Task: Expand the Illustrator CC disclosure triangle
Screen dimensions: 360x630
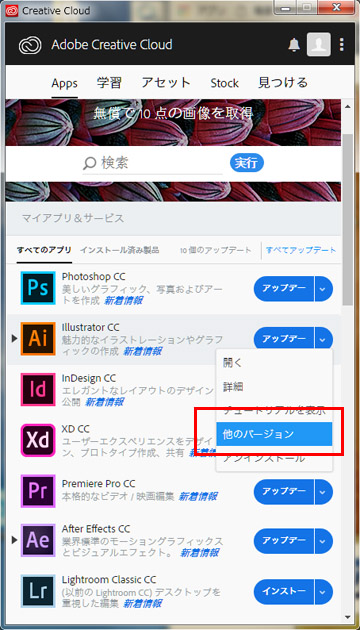Action: pos(14,339)
